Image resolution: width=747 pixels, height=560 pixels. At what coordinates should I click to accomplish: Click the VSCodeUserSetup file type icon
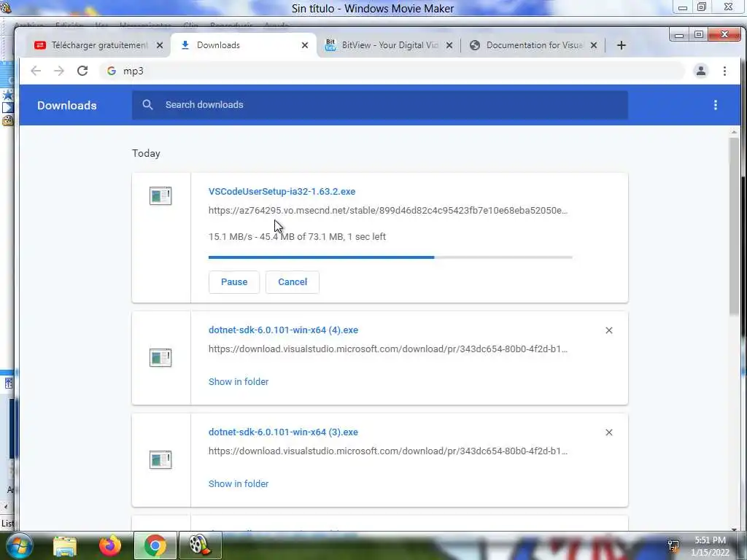pyautogui.click(x=160, y=195)
